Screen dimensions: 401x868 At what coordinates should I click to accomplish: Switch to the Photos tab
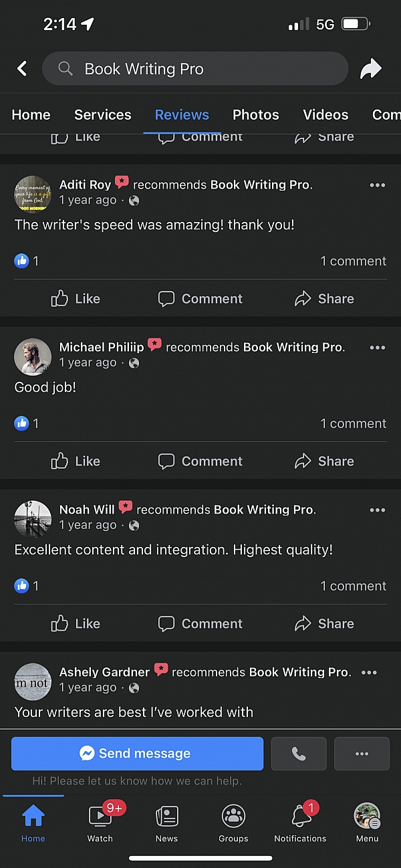point(256,114)
